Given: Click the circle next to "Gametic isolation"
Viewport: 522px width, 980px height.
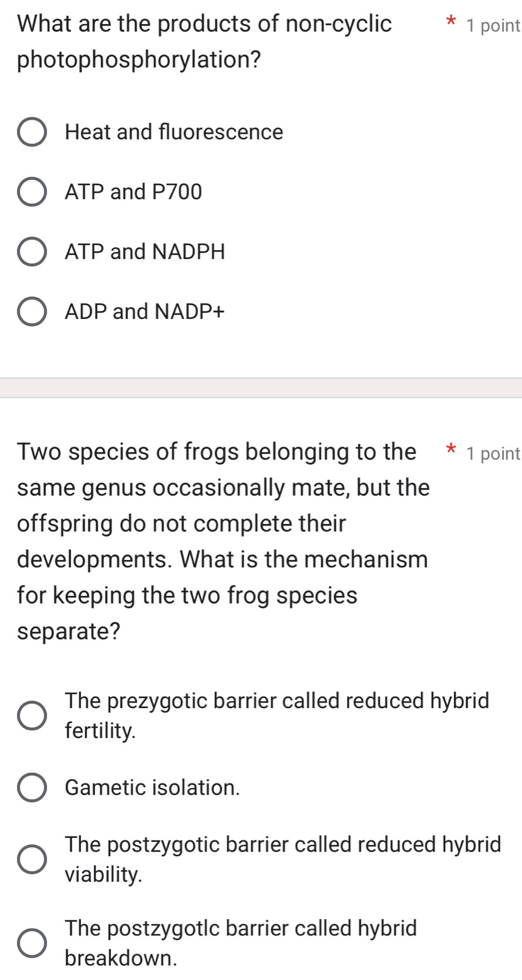Looking at the screenshot, I should click(32, 787).
